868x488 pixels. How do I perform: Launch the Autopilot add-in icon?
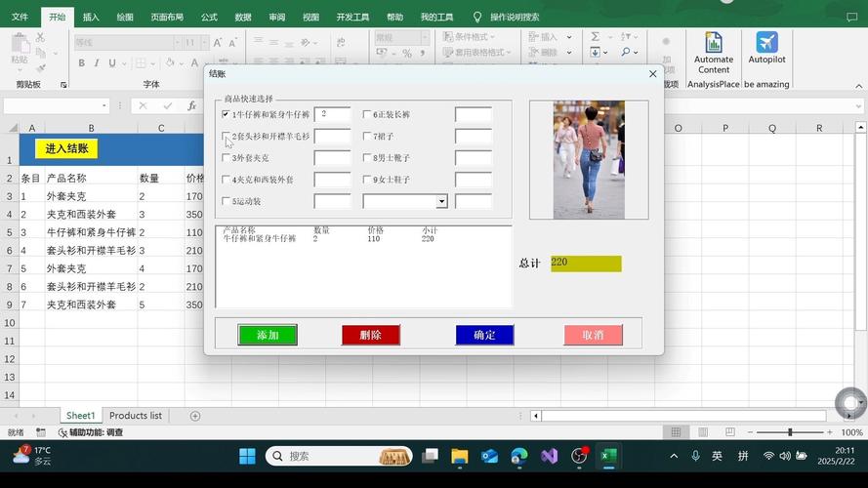click(x=766, y=43)
